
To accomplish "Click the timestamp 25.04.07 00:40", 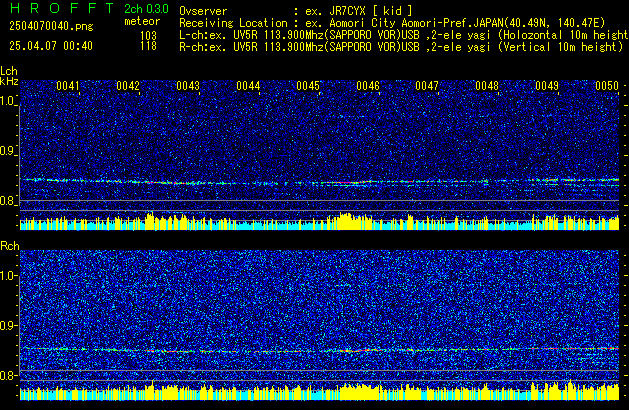I will (51, 46).
